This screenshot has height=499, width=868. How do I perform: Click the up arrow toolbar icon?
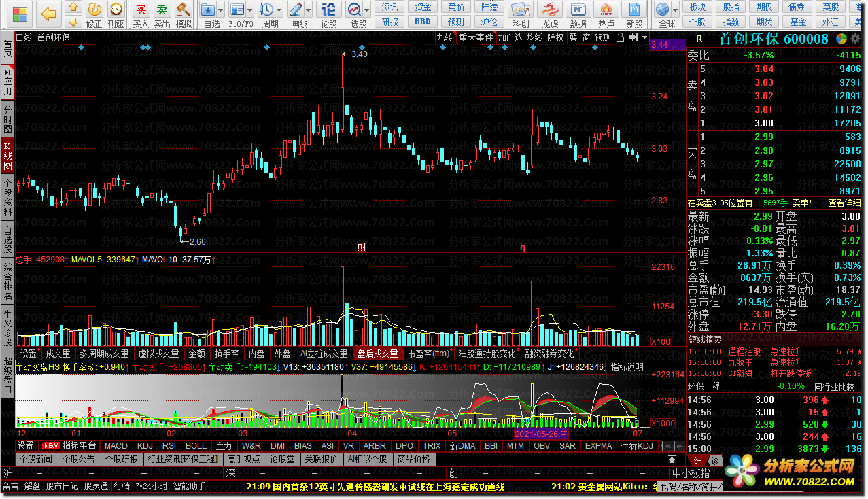click(73, 7)
